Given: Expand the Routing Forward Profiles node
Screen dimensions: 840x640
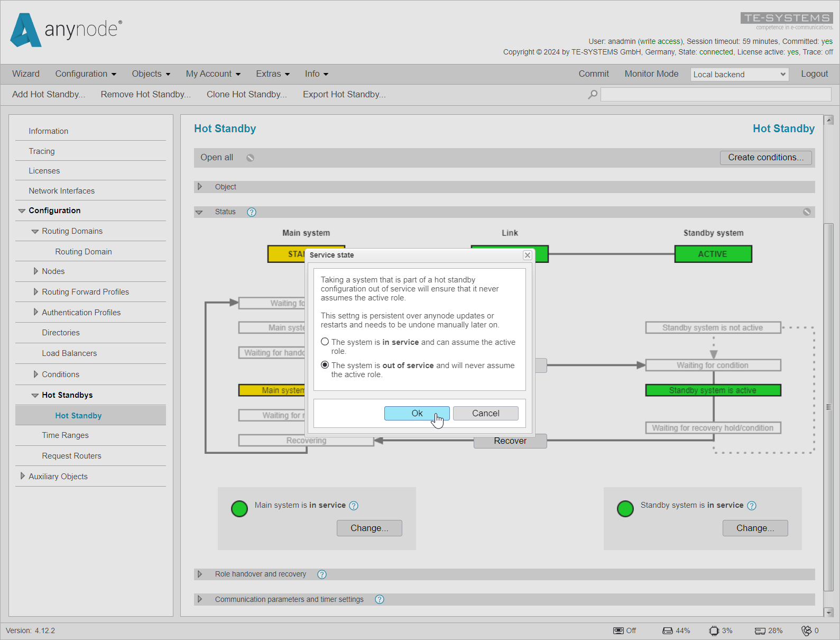Looking at the screenshot, I should 35,292.
